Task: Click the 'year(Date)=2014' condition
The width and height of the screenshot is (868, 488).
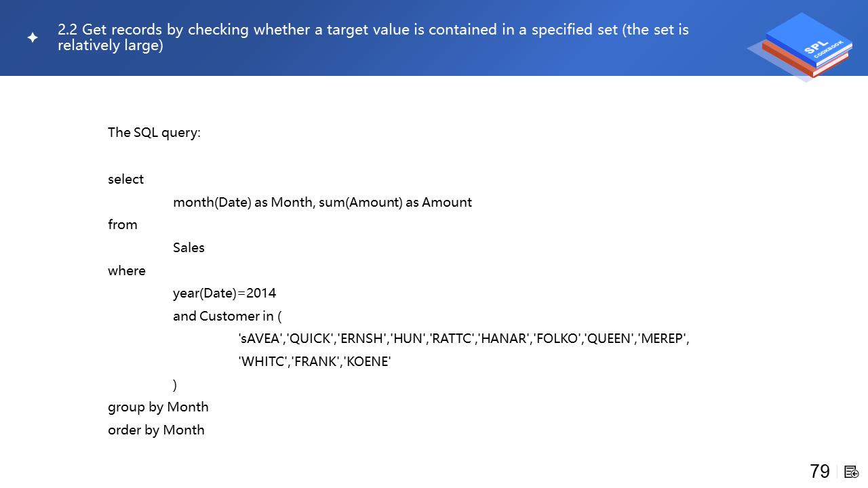Action: 224,293
